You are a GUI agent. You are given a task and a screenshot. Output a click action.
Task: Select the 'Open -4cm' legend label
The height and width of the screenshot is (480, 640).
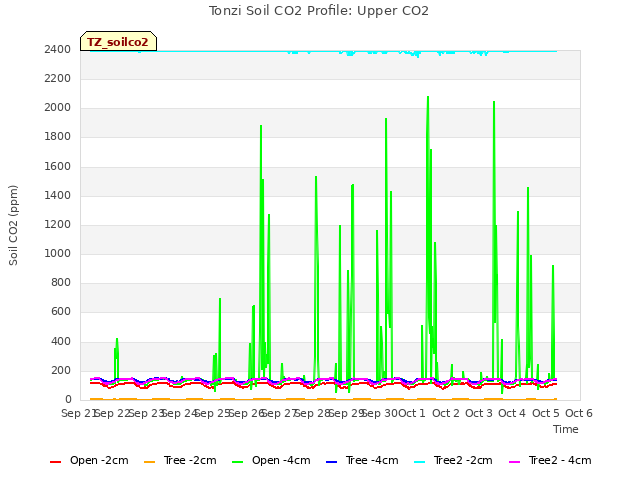pos(281,460)
